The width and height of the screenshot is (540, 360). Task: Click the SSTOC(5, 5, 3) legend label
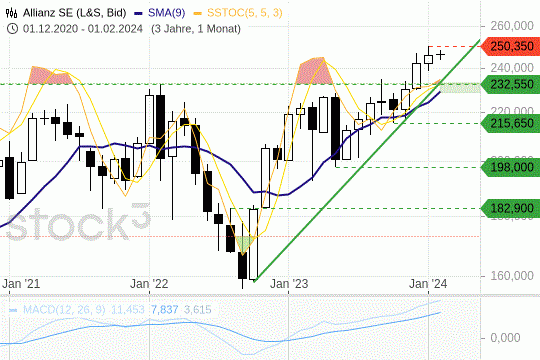[245, 13]
